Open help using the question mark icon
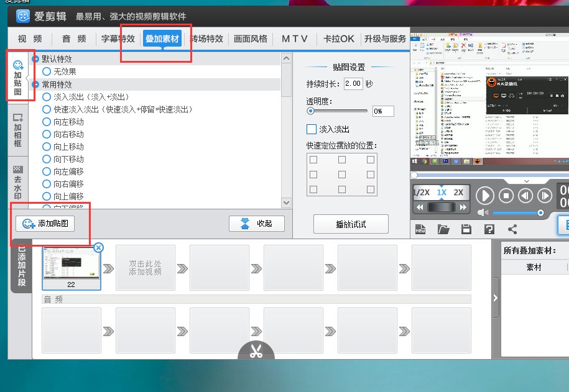569x392 pixels. (488, 229)
